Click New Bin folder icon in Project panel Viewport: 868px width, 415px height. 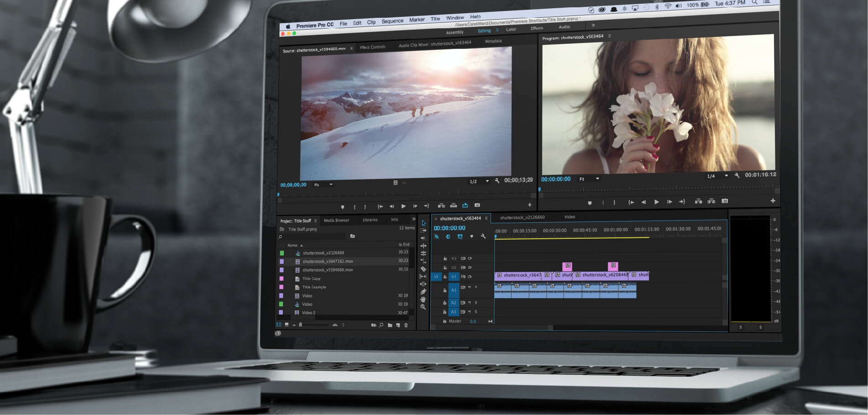[x=390, y=325]
